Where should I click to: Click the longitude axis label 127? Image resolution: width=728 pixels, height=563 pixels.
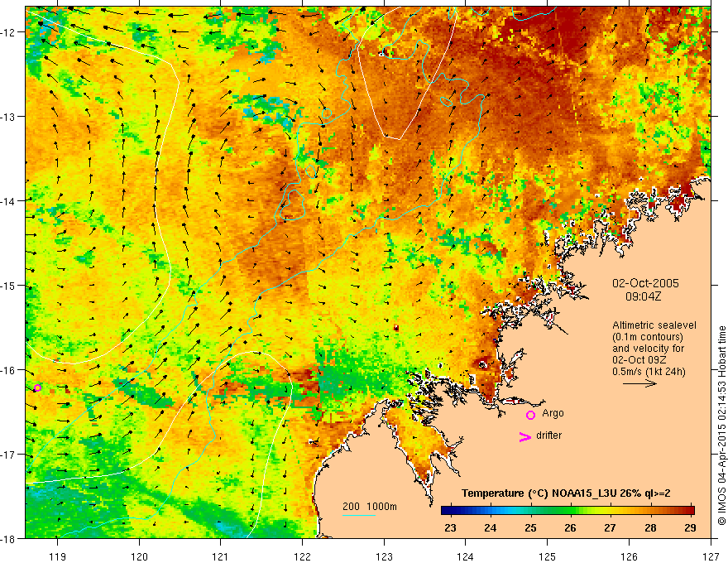(711, 556)
